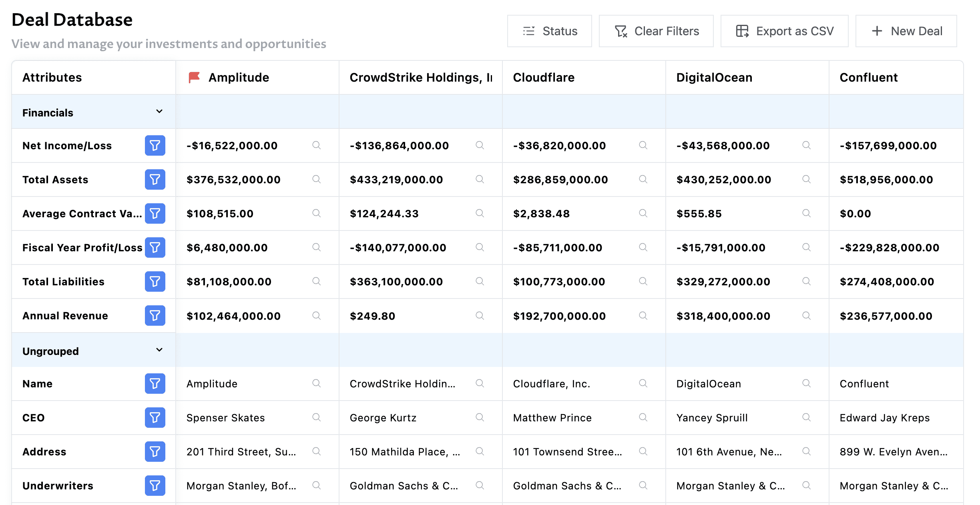Click the filter icon for Net Income/Loss
This screenshot has height=505, width=980.
coord(155,145)
